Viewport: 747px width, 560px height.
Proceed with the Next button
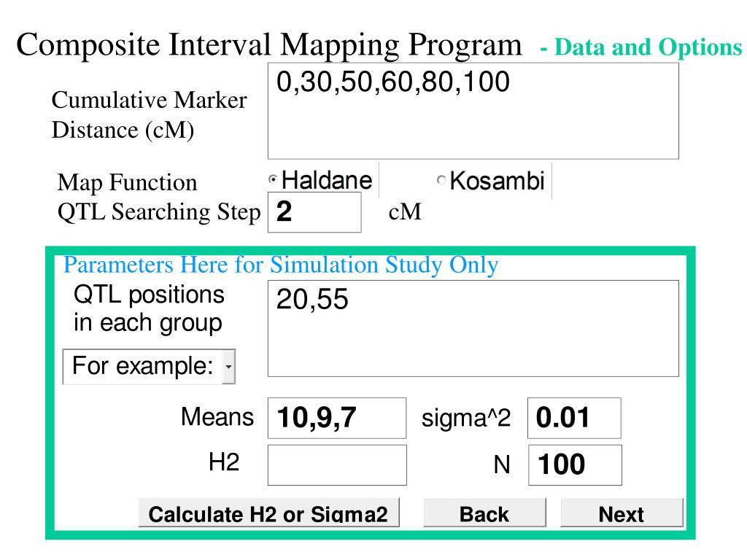click(x=622, y=513)
